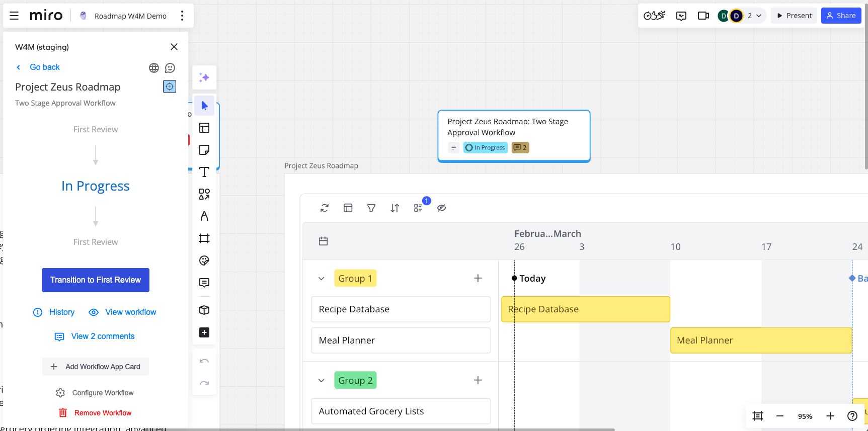Open the Templates tool
Viewport: 868px width, 431px height.
point(204,128)
